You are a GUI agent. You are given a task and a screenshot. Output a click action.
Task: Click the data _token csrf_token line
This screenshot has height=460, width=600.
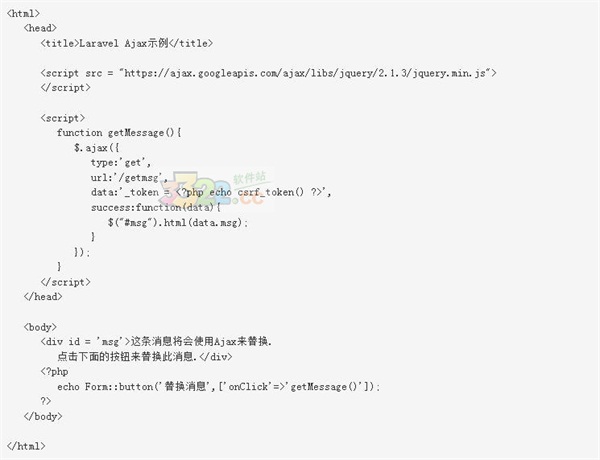(211, 192)
